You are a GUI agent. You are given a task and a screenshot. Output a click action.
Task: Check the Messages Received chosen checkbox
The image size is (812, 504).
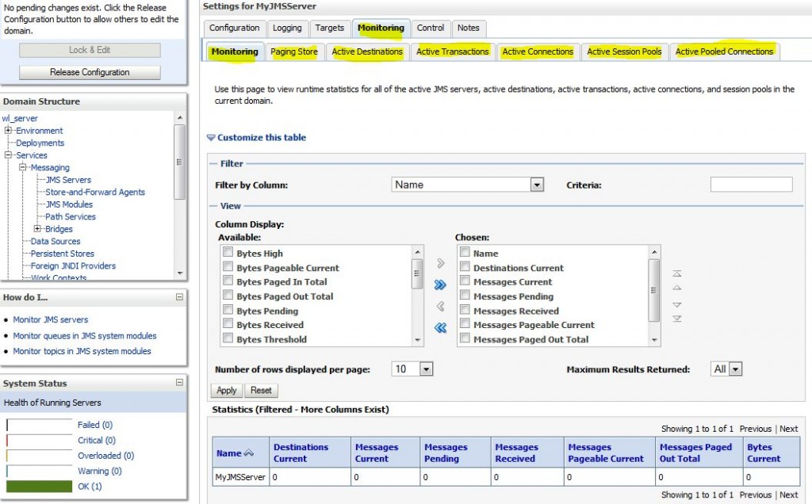click(x=465, y=309)
